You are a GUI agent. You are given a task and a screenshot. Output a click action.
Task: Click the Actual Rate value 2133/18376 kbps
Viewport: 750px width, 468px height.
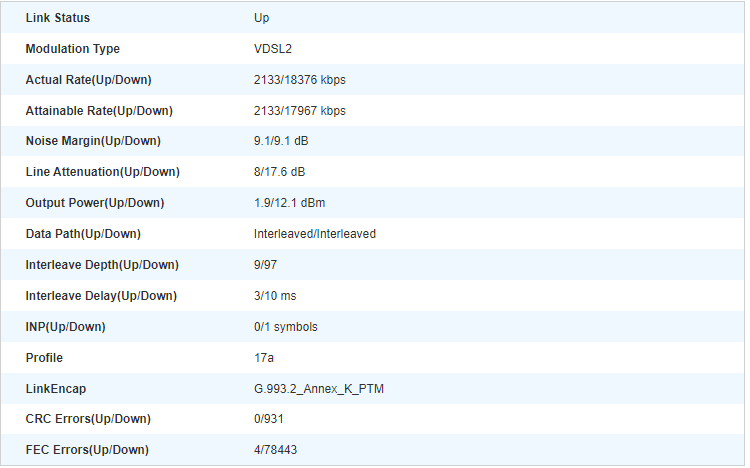[x=299, y=80]
